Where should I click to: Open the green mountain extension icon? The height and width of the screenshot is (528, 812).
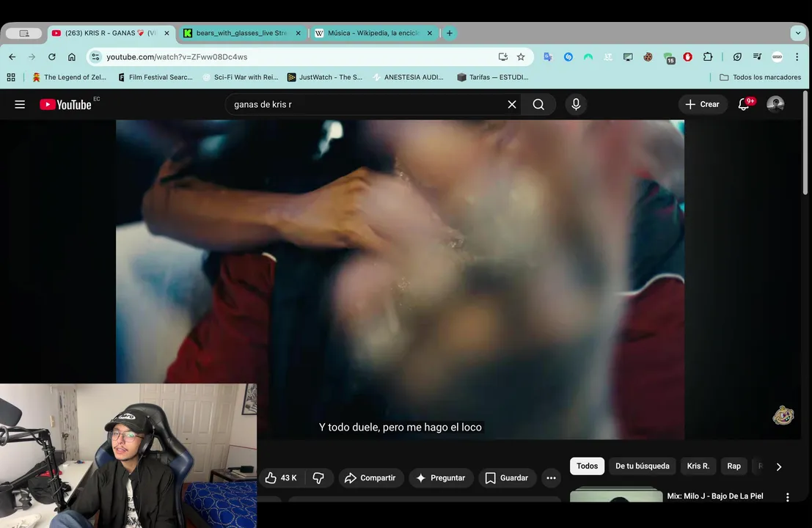(x=588, y=57)
